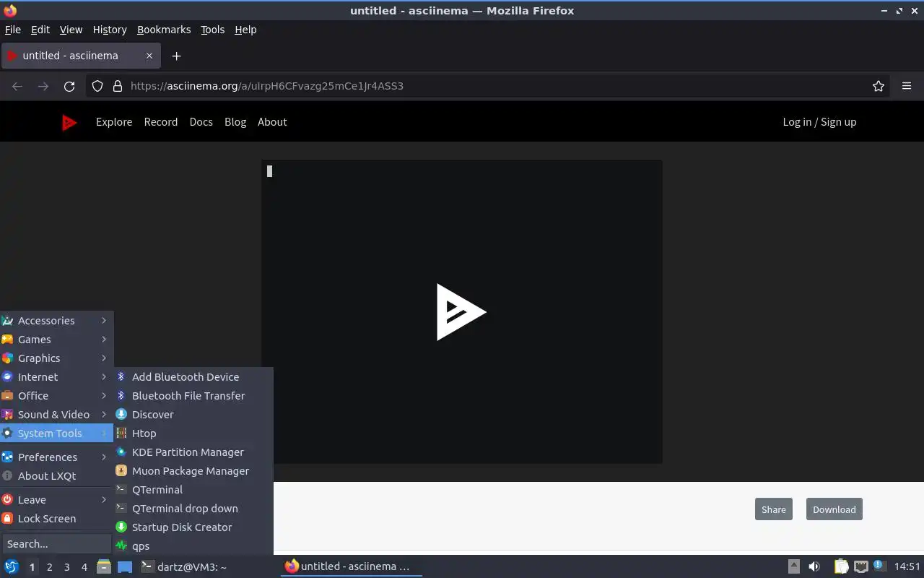Reload the page with the refresh icon
Image resolution: width=924 pixels, height=578 pixels.
pyautogui.click(x=69, y=86)
